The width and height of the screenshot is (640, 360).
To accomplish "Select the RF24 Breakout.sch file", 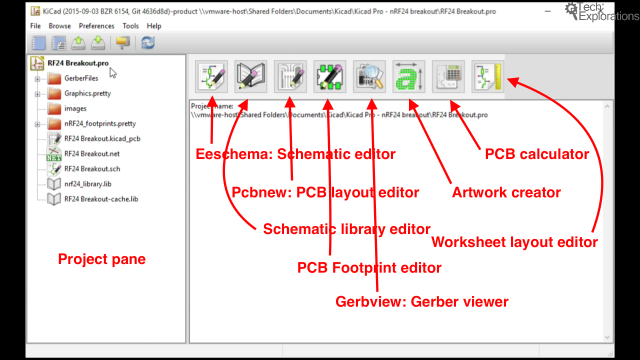I will click(92, 169).
